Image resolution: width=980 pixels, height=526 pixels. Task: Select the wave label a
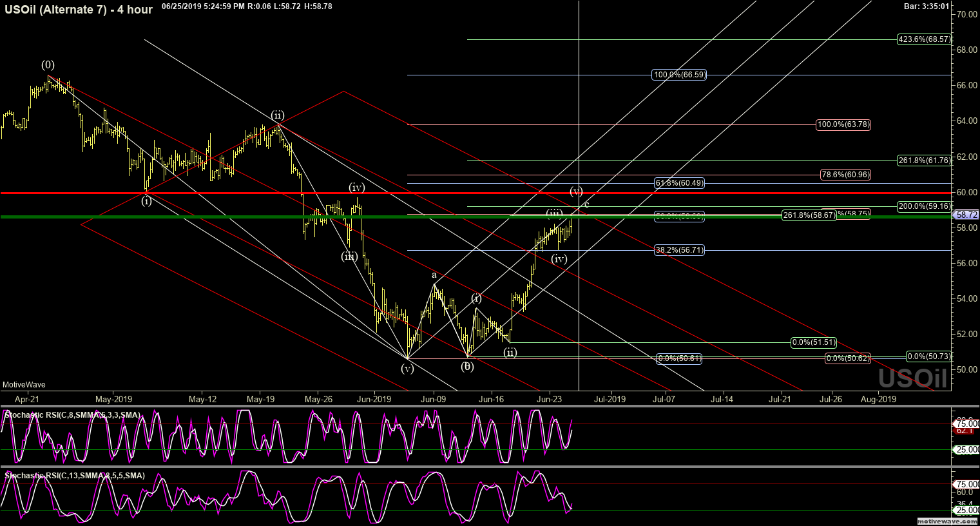coord(435,275)
